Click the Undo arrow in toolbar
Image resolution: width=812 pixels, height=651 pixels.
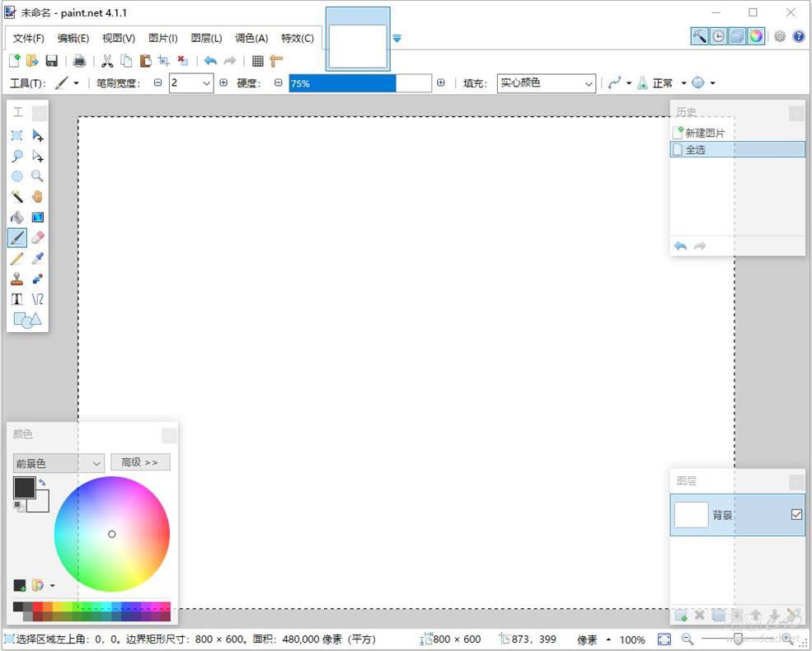[210, 60]
